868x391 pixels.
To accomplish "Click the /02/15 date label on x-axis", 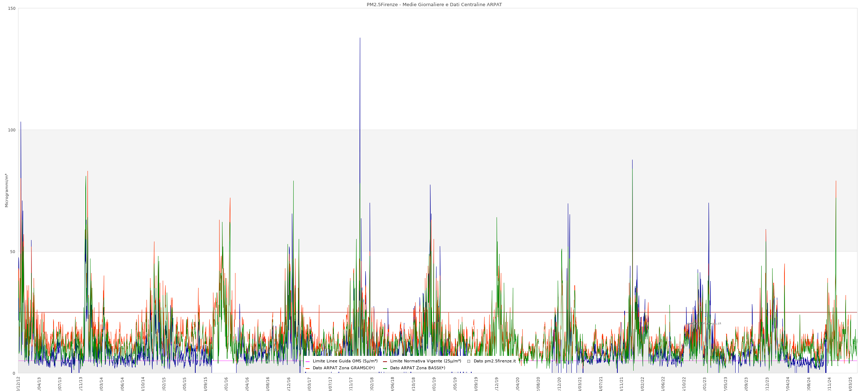I will point(164,384).
